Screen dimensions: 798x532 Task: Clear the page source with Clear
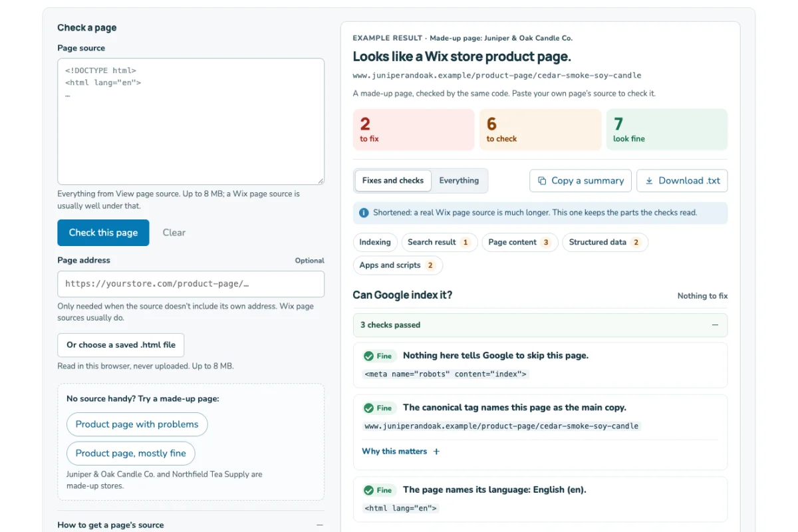(x=174, y=233)
